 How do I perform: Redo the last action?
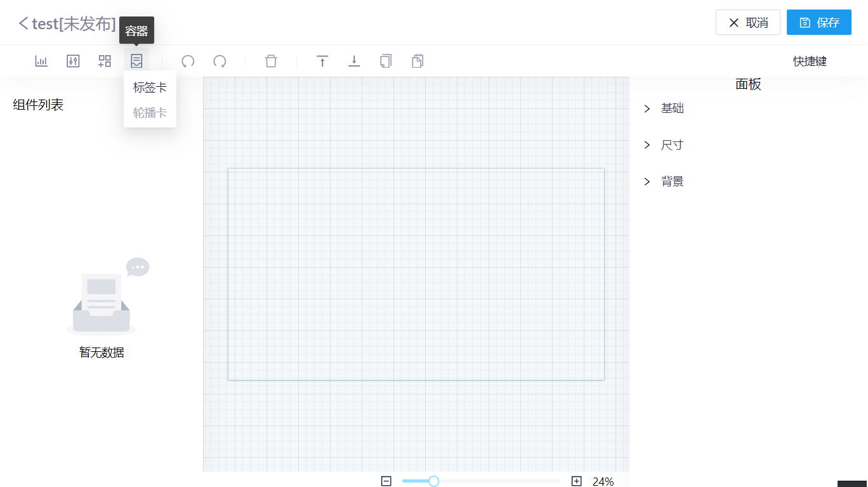tap(220, 61)
